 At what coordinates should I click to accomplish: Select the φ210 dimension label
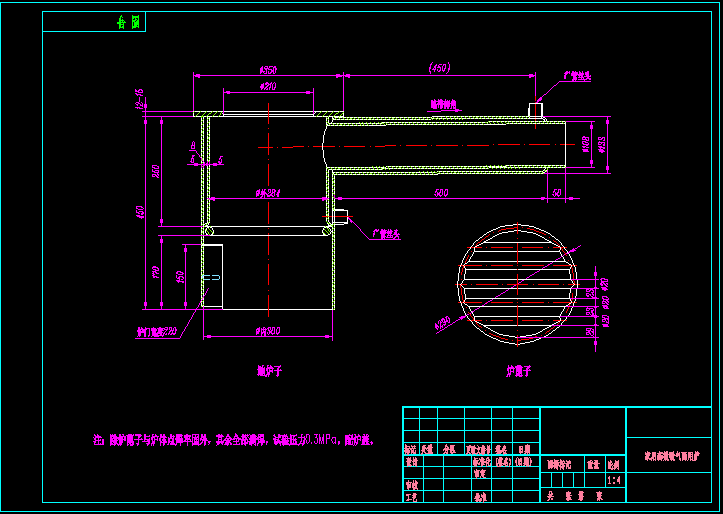(267, 87)
